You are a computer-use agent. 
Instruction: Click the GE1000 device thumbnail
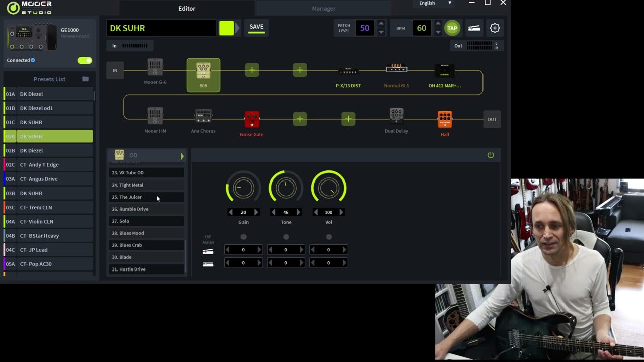tap(31, 37)
